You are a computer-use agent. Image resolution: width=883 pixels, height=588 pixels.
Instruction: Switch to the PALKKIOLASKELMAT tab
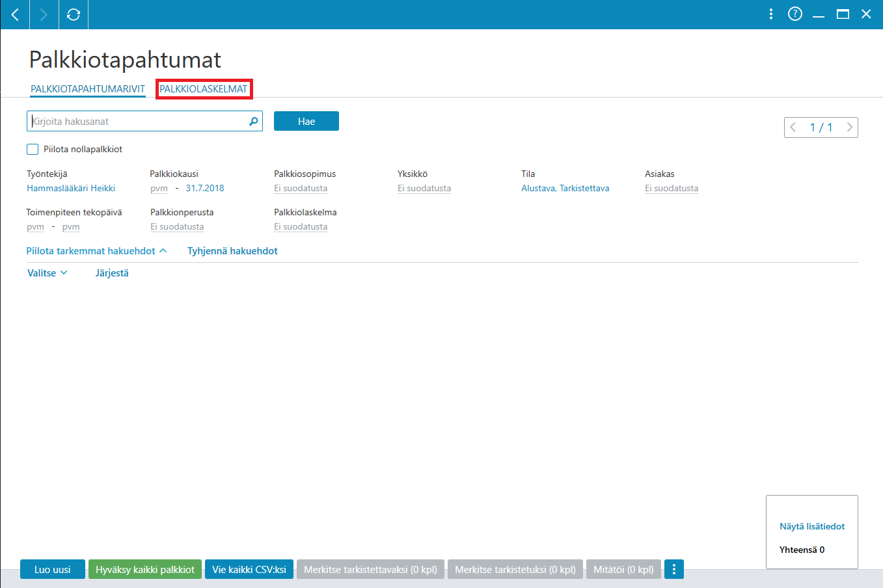click(204, 89)
